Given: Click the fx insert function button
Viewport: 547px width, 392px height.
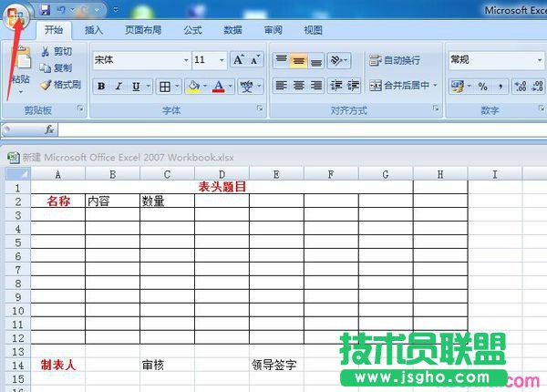Looking at the screenshot, I should click(49, 129).
